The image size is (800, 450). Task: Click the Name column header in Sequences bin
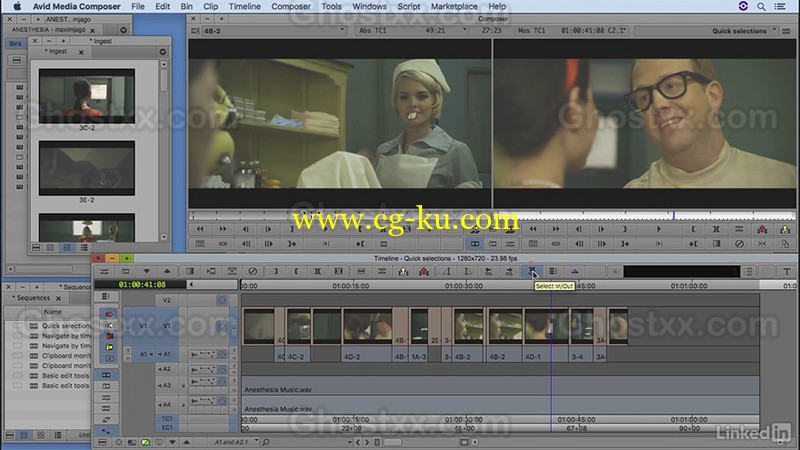(53, 311)
